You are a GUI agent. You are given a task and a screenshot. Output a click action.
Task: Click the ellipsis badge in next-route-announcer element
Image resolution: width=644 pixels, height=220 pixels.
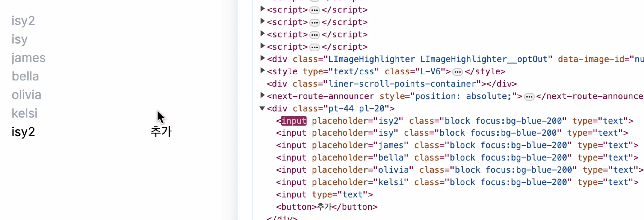529,97
